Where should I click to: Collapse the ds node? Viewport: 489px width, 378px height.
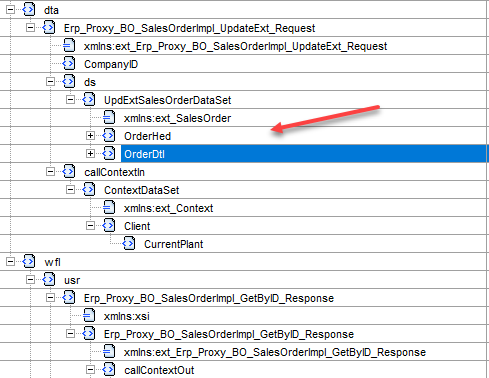click(x=50, y=82)
